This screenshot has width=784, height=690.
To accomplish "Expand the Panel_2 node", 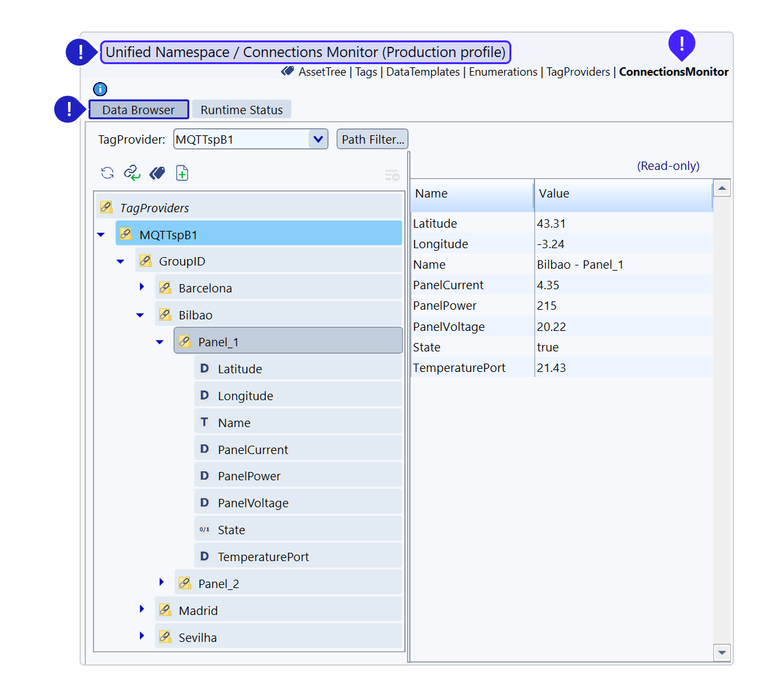I will pyautogui.click(x=162, y=582).
